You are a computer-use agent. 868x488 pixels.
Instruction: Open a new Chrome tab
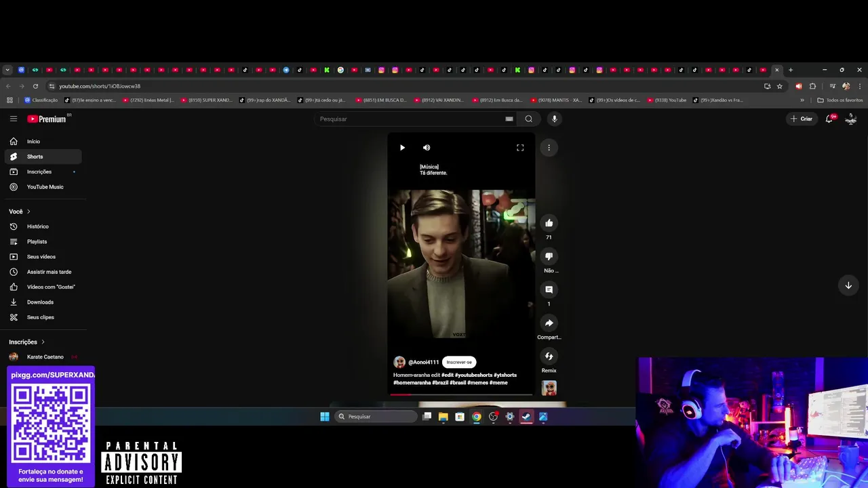point(790,70)
